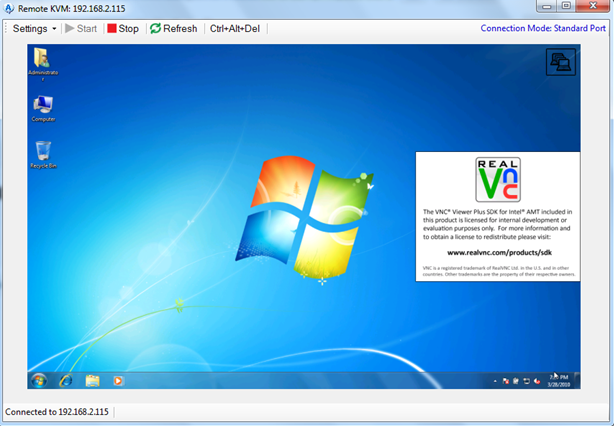
Task: Click the www.realvnc.com/products/sdk address
Action: [x=499, y=253]
